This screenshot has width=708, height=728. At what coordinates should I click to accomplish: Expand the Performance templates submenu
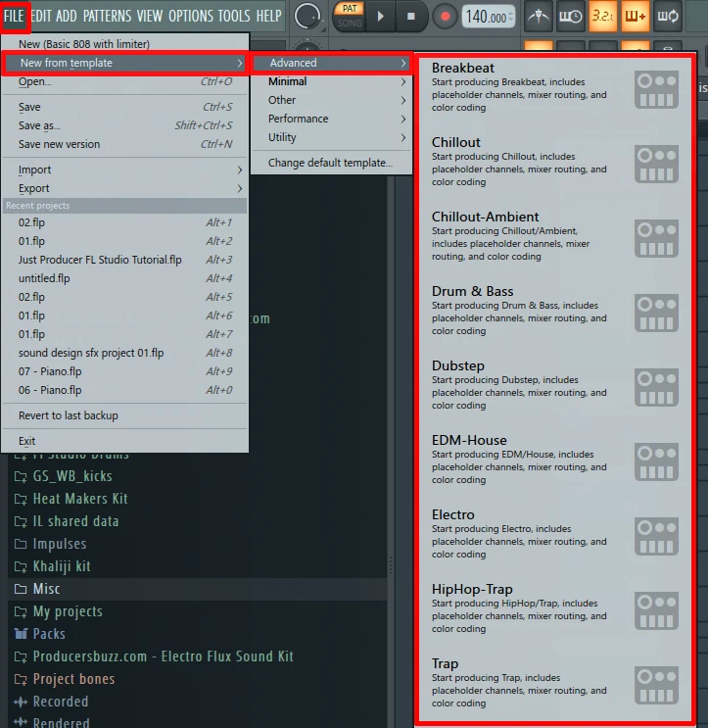332,119
